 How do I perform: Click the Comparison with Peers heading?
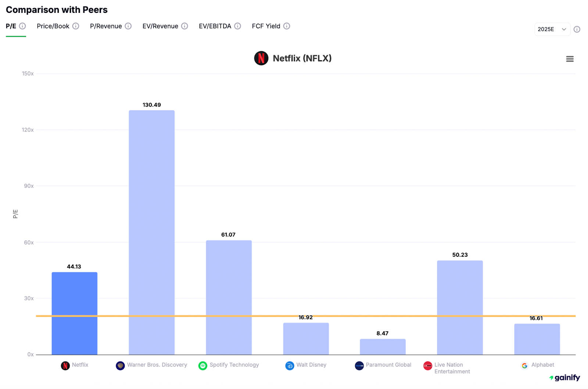pos(57,10)
